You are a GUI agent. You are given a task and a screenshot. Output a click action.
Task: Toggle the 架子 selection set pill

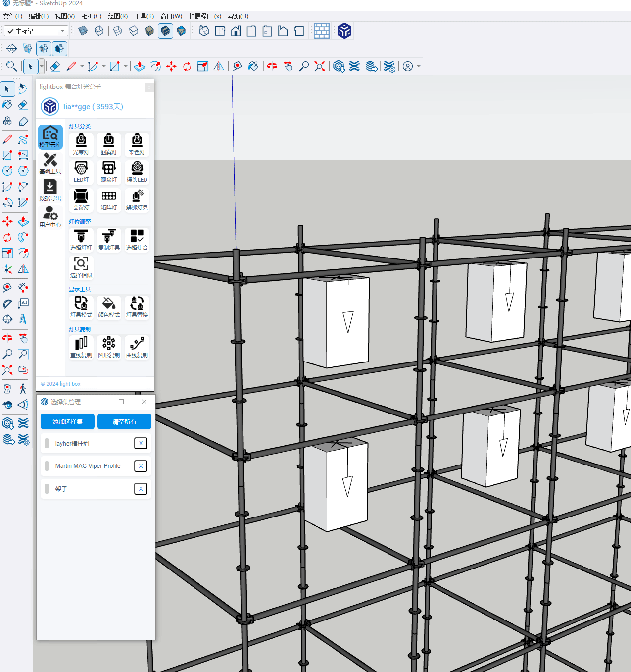[47, 489]
